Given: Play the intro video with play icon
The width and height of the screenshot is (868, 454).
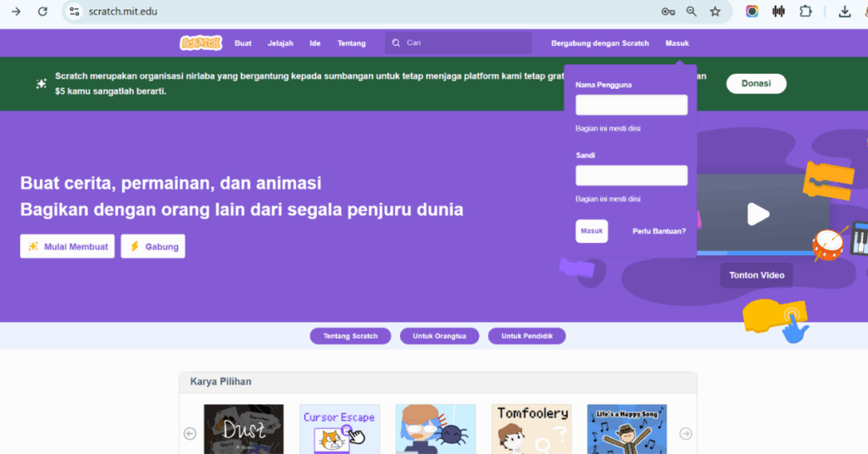Looking at the screenshot, I should click(x=758, y=214).
